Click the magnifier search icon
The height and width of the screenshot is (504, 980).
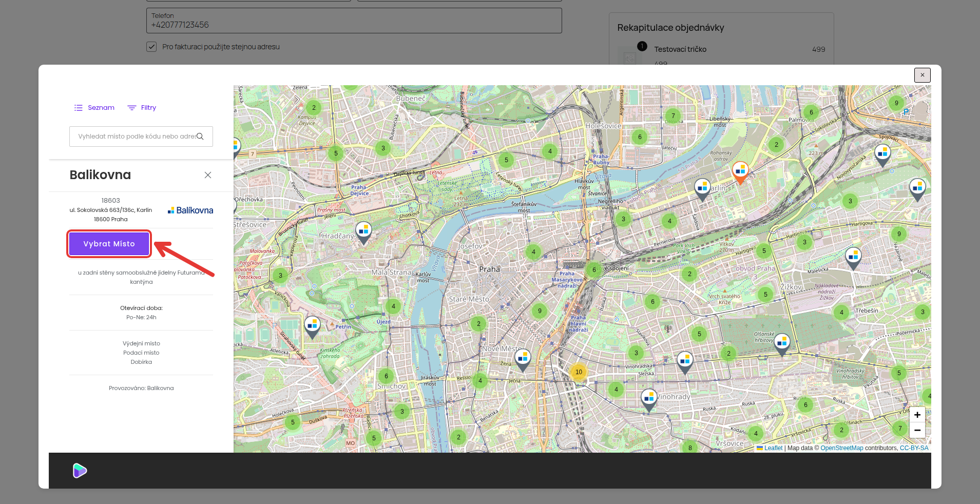point(200,137)
